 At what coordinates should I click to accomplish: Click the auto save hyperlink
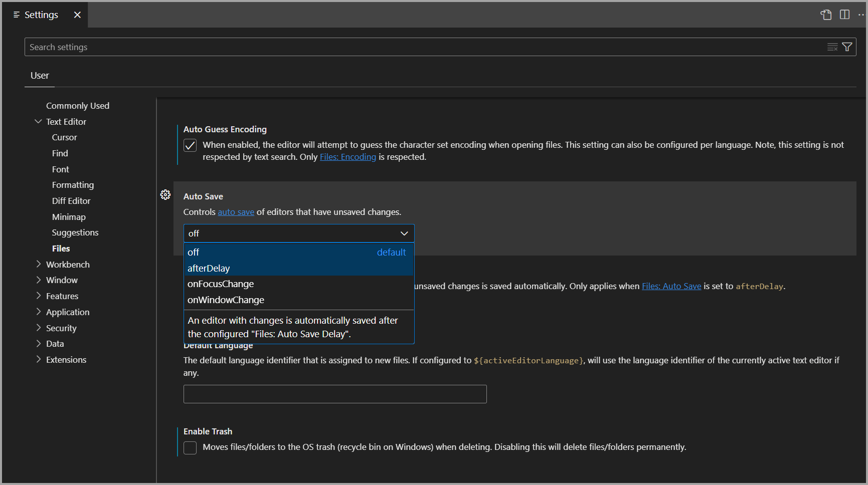coord(236,212)
